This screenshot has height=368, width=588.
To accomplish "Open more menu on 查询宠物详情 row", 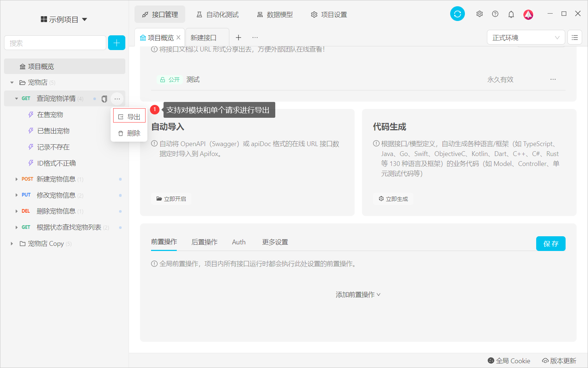I will coord(117,99).
